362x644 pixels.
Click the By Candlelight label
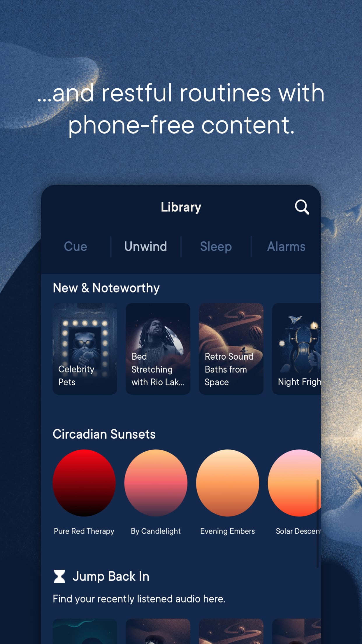[156, 531]
